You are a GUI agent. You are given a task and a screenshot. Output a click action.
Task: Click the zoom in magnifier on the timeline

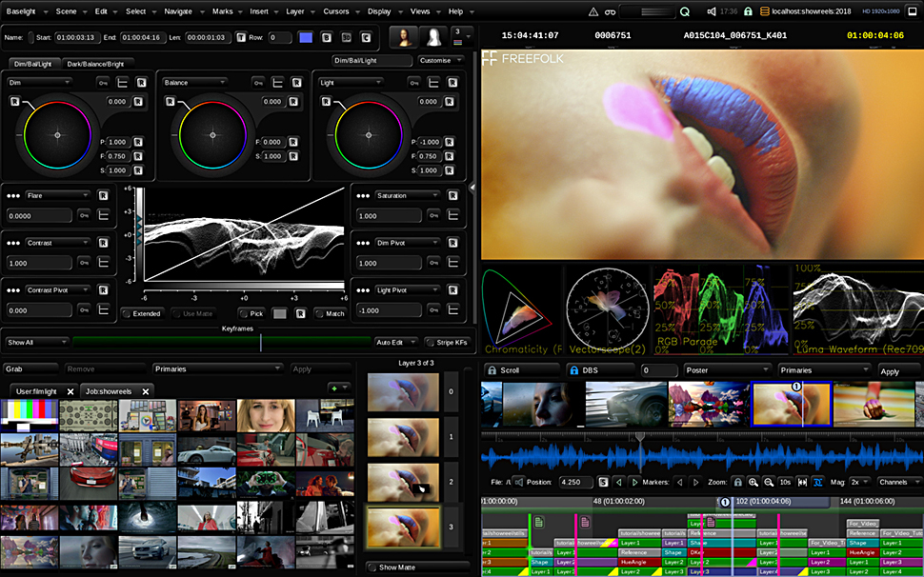(x=753, y=483)
